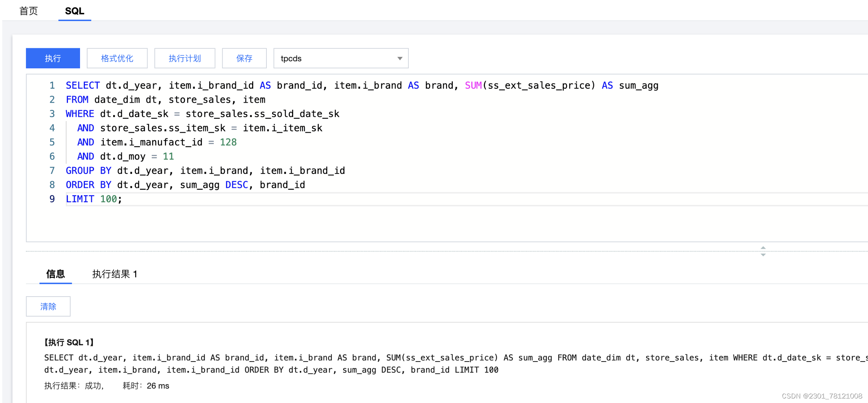Viewport: 868px width, 403px height.
Task: Select the 信息 info tab
Action: click(x=55, y=274)
